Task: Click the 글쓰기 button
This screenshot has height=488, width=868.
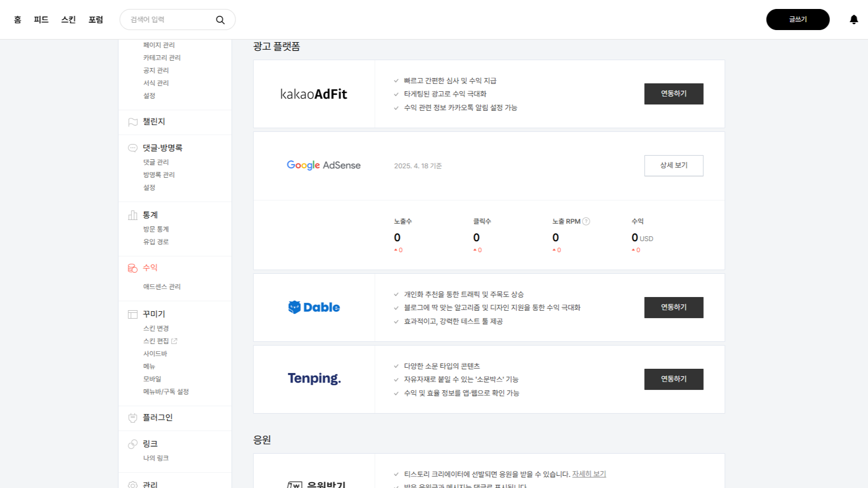Action: point(798,20)
